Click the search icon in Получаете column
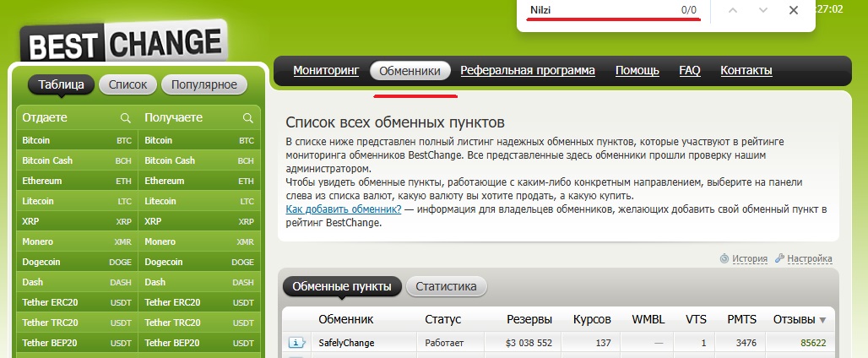 click(x=248, y=118)
